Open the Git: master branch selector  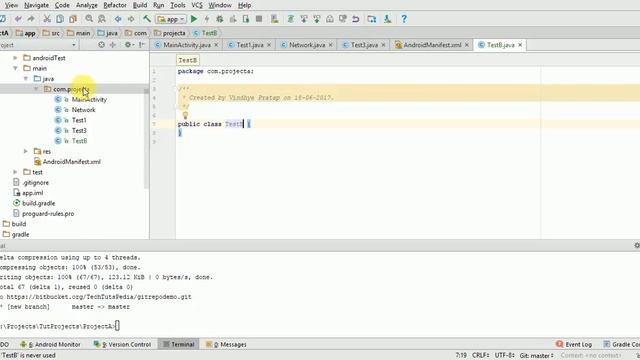[x=536, y=356]
